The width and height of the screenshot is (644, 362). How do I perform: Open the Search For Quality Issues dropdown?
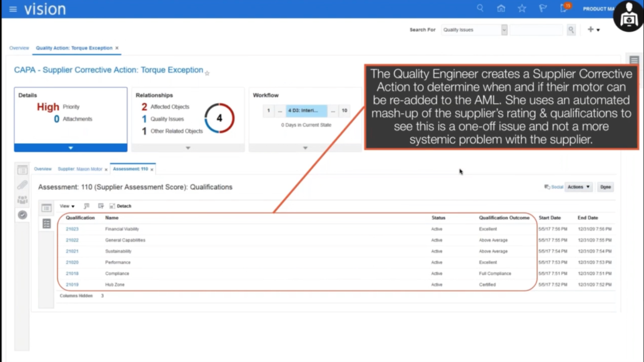504,29
